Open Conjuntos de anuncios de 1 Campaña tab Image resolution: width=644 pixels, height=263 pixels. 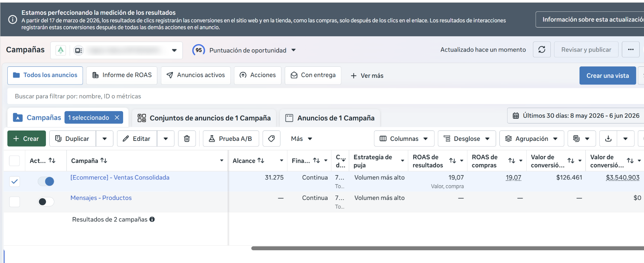[x=204, y=118]
